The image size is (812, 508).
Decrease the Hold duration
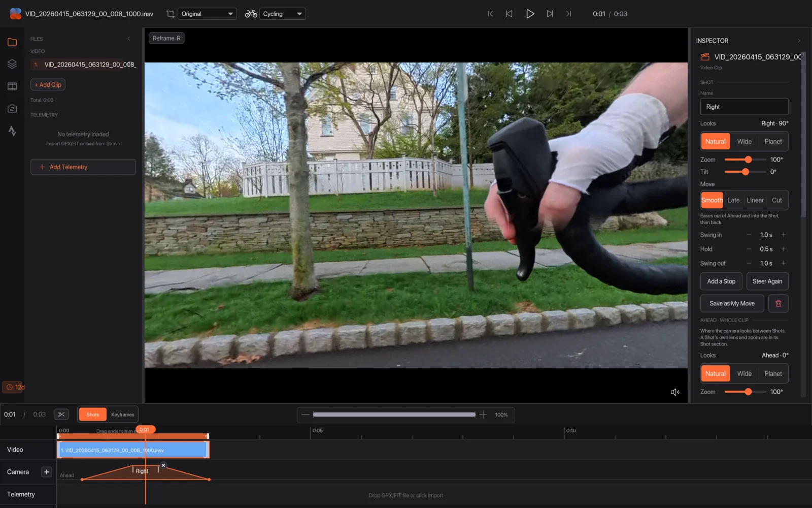[x=749, y=249]
